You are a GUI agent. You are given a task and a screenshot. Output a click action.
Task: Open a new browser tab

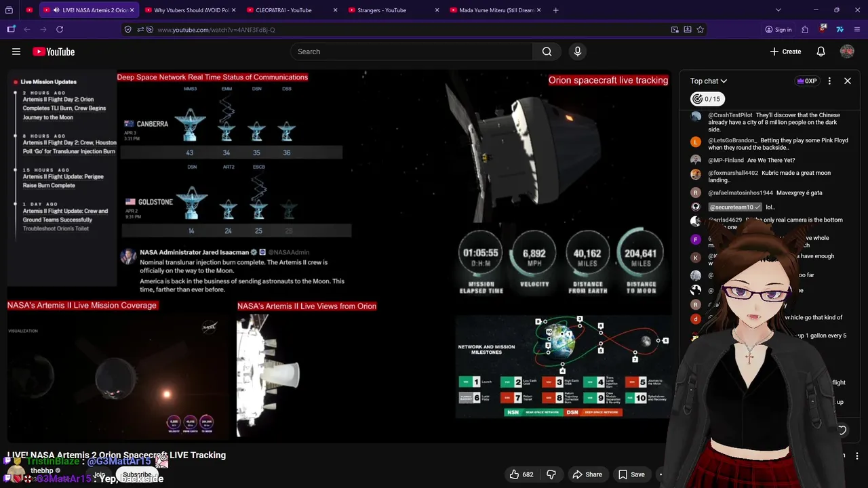[x=556, y=10]
